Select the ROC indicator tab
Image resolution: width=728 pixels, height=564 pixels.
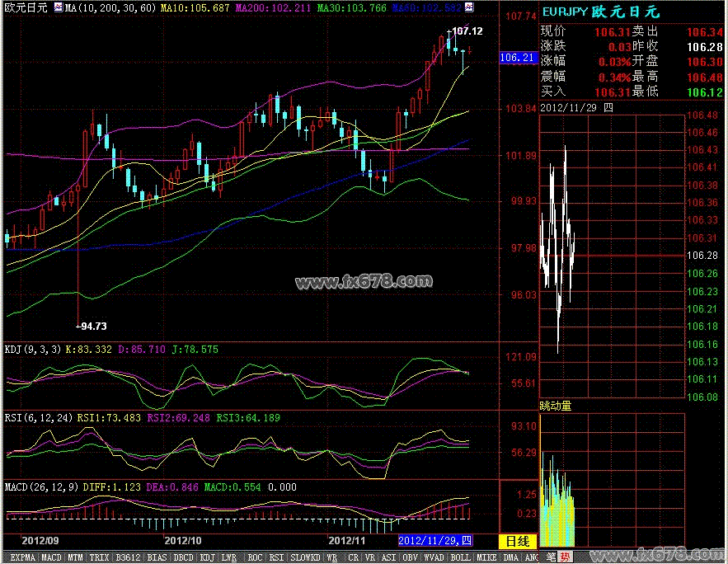255,557
